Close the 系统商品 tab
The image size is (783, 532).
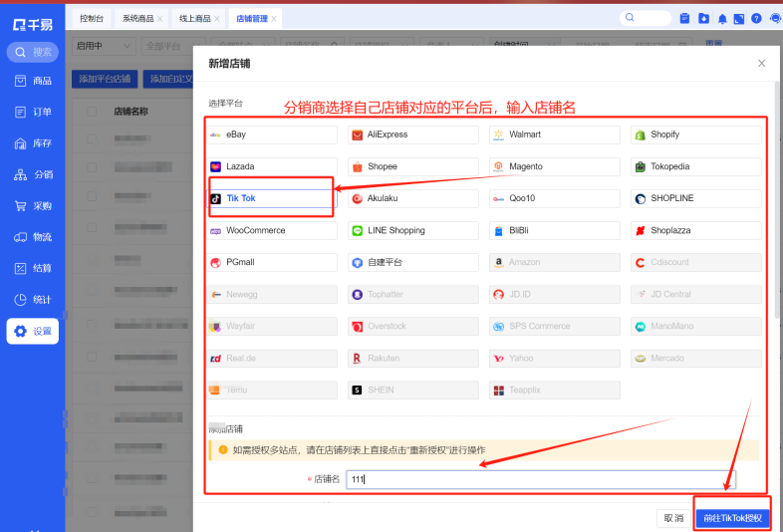(159, 19)
